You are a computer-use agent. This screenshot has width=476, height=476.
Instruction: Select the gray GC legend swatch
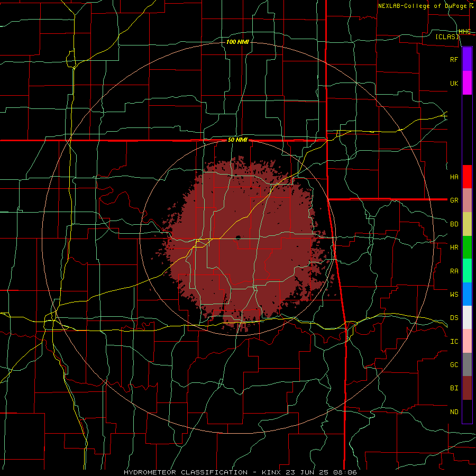click(467, 364)
